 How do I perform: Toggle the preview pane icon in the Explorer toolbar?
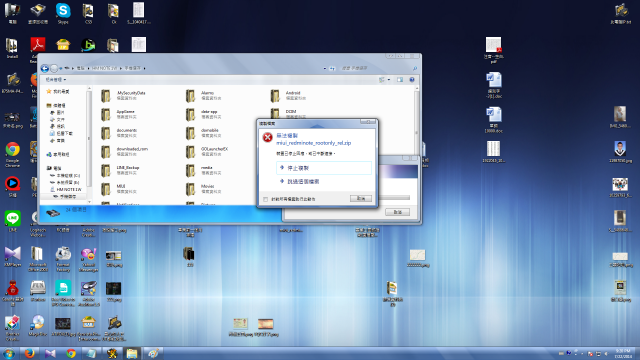click(400, 80)
